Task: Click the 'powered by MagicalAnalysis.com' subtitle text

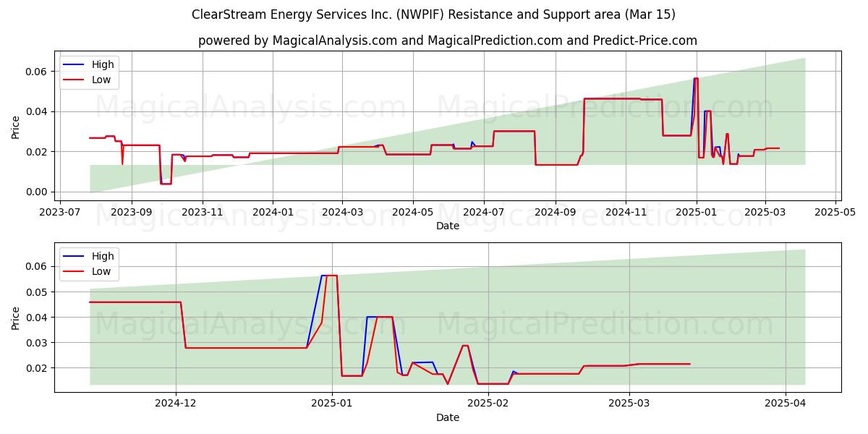Action: (297, 41)
